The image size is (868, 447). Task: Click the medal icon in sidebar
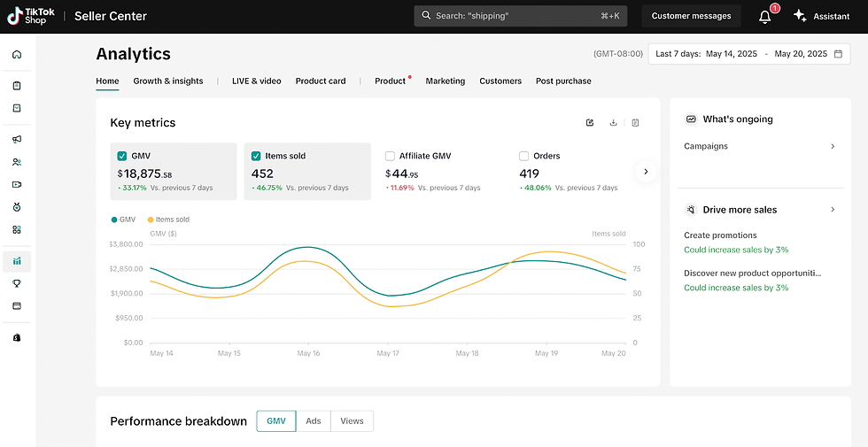click(x=17, y=207)
